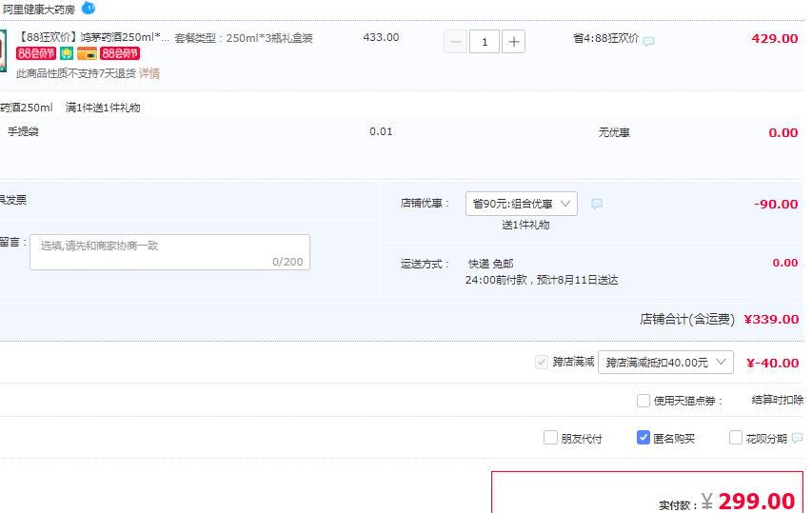This screenshot has height=513, width=812.
Task: Click the 结算时扣除 text
Action: (x=778, y=400)
